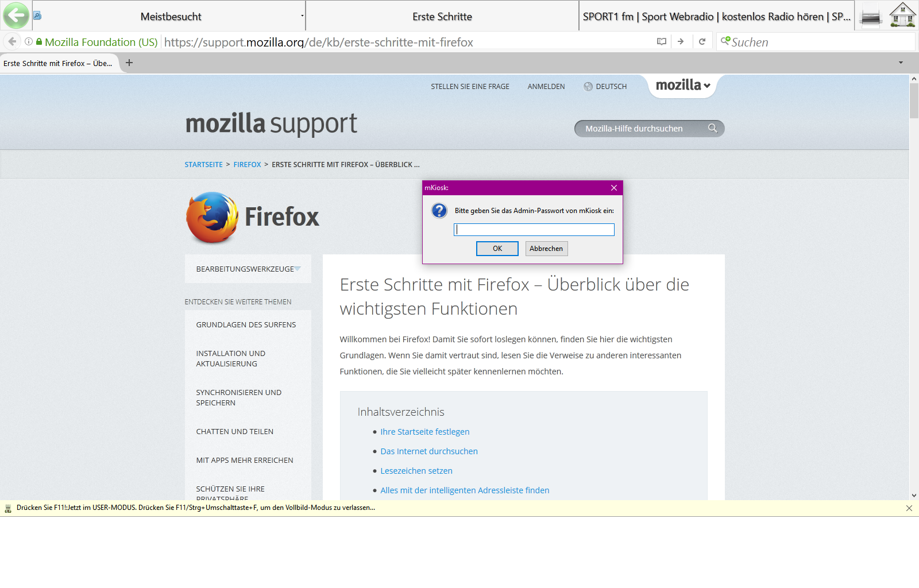Expand the mozilla tab menu at top
This screenshot has width=919, height=588.
(683, 85)
